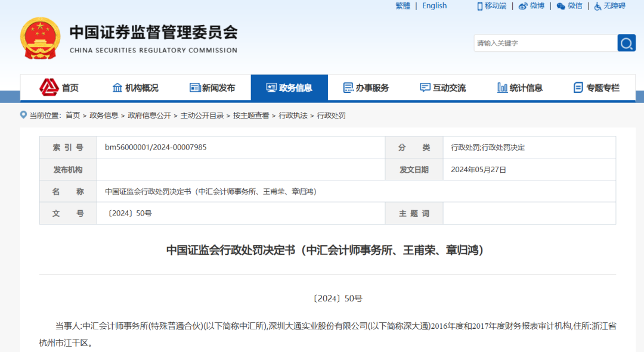Go to the 新闻发布 tab
This screenshot has height=352, width=644.
[212, 88]
